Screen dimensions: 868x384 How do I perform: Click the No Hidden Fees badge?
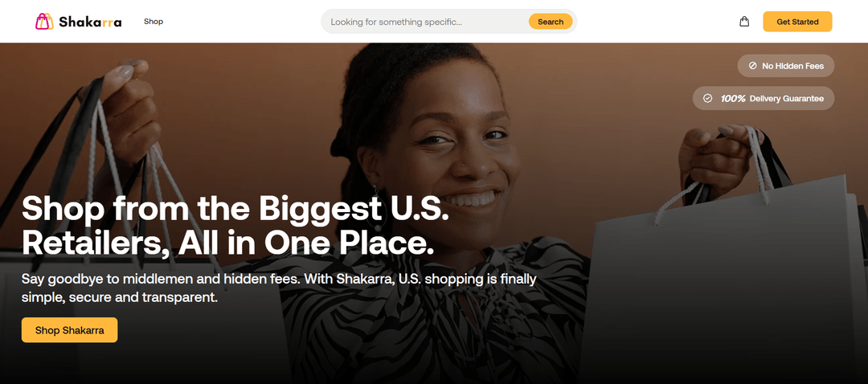[x=785, y=66]
